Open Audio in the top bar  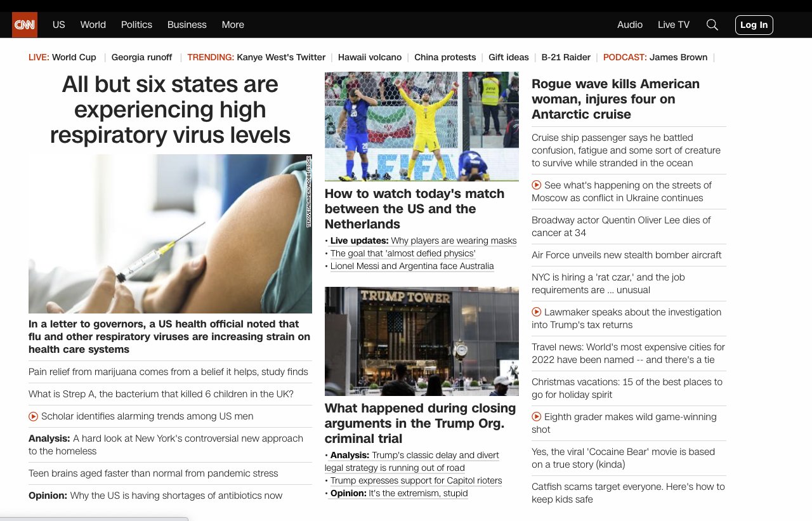tap(630, 25)
